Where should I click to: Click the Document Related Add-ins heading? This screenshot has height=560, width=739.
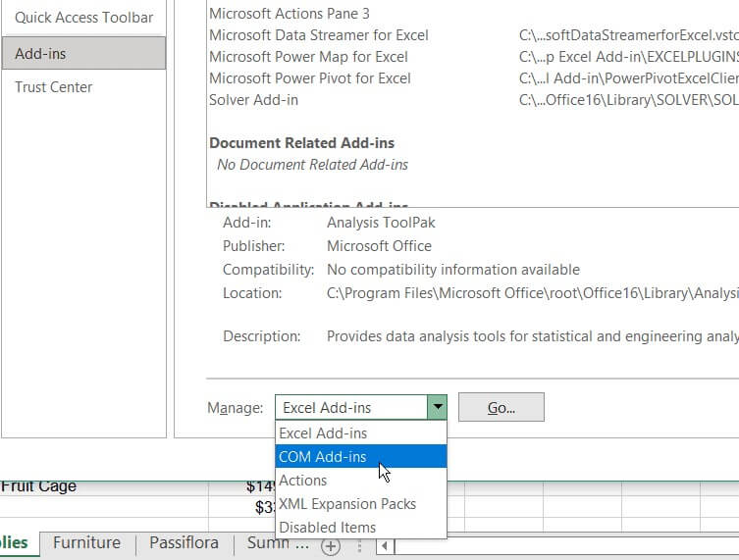pyautogui.click(x=301, y=143)
